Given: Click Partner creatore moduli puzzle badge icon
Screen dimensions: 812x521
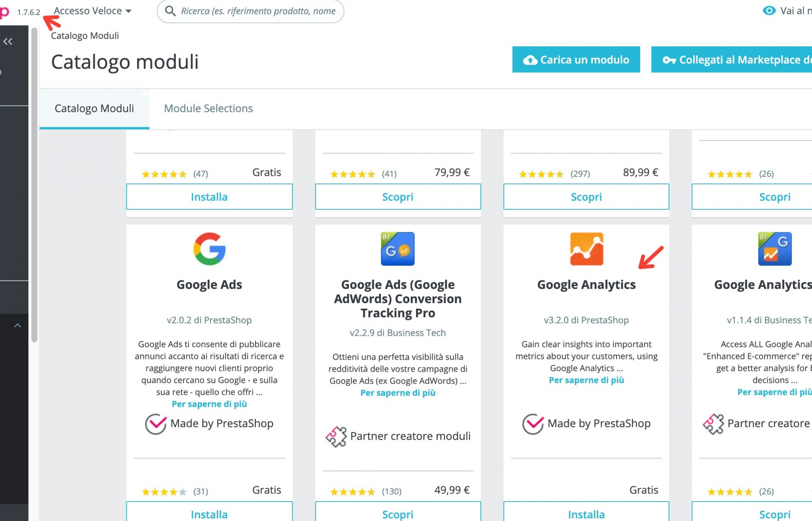Looking at the screenshot, I should (x=336, y=436).
